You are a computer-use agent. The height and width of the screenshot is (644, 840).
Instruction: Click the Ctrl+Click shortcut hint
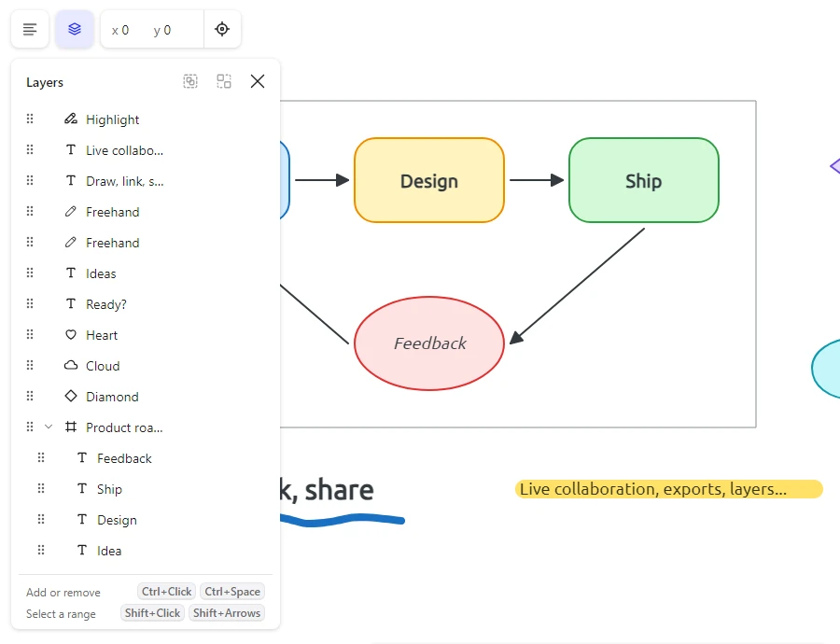[x=167, y=592]
